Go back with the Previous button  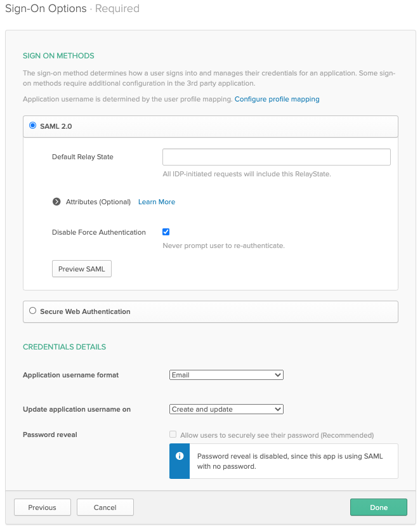click(x=42, y=507)
